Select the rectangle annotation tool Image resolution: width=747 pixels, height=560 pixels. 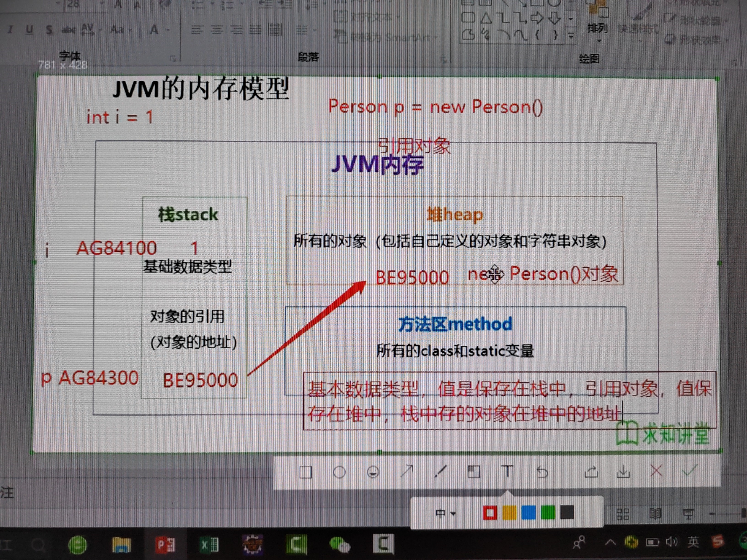[305, 472]
